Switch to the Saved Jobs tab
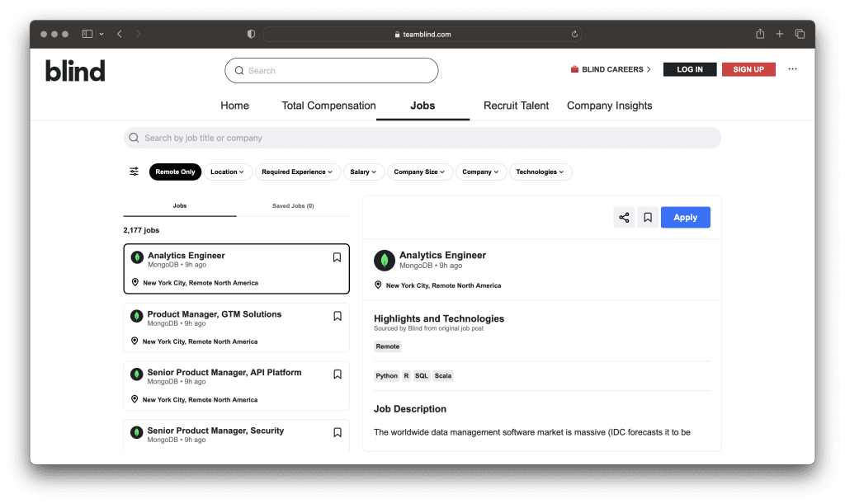This screenshot has width=845, height=504. pyautogui.click(x=293, y=205)
